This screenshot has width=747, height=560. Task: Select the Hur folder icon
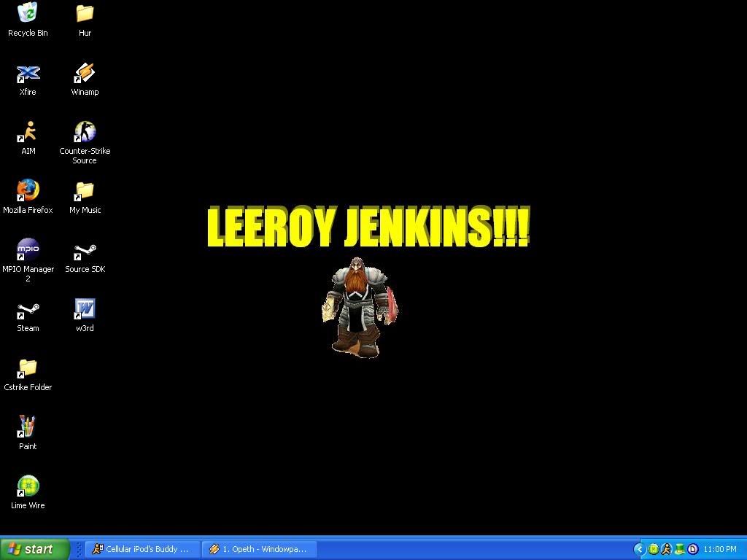coord(85,14)
